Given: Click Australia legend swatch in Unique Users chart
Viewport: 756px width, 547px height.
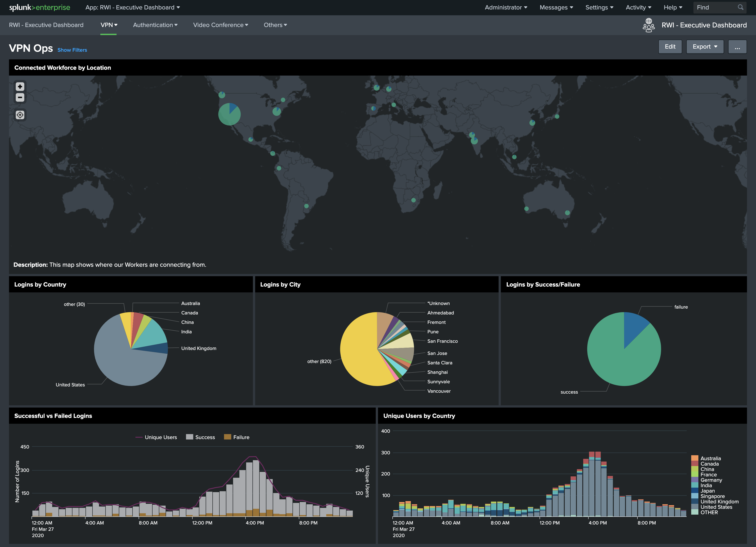Looking at the screenshot, I should click(x=695, y=458).
